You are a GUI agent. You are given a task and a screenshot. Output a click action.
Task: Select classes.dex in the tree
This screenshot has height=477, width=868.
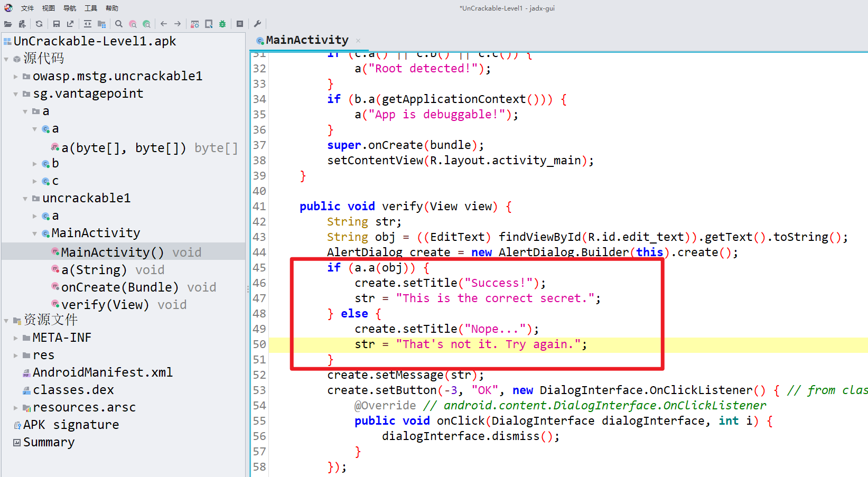click(73, 390)
